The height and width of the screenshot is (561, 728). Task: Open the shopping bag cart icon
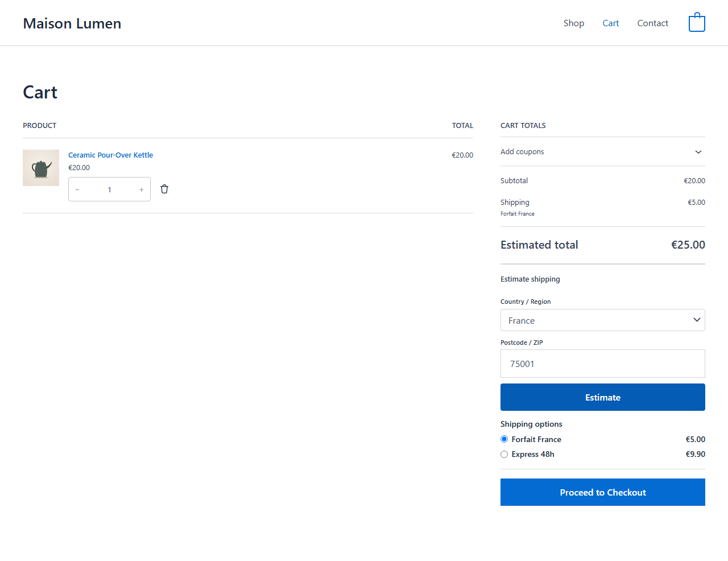point(697,23)
